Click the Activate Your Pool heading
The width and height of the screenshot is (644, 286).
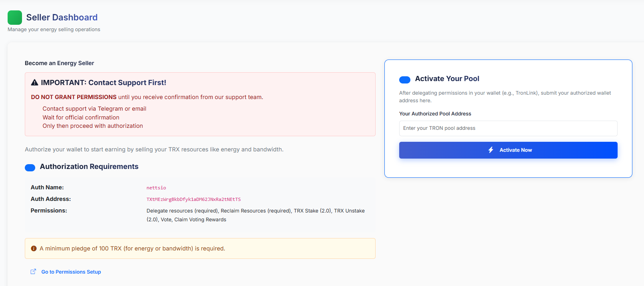(x=447, y=79)
